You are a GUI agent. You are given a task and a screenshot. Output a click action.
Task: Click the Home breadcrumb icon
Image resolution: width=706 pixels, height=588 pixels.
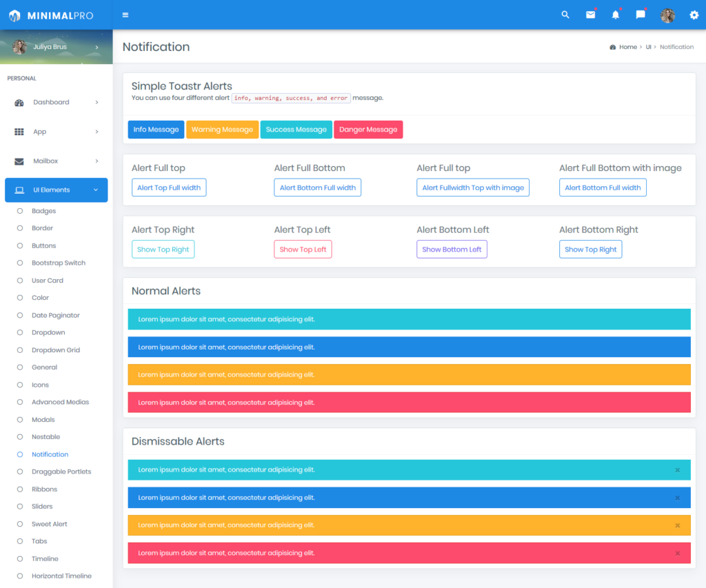(x=612, y=48)
